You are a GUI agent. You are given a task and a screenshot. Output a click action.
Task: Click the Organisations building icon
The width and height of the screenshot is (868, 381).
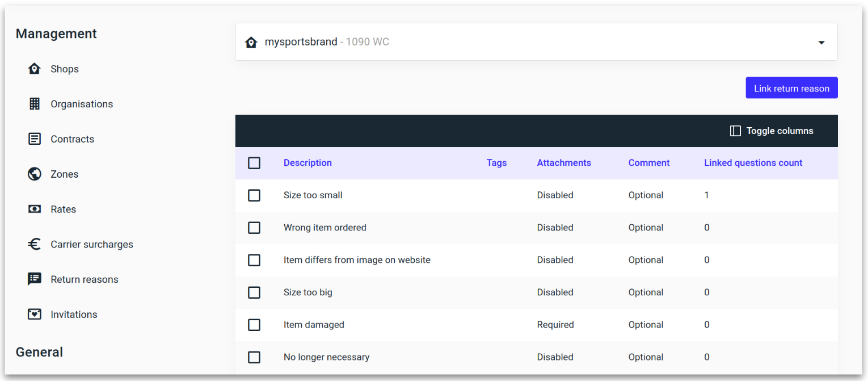click(x=35, y=104)
